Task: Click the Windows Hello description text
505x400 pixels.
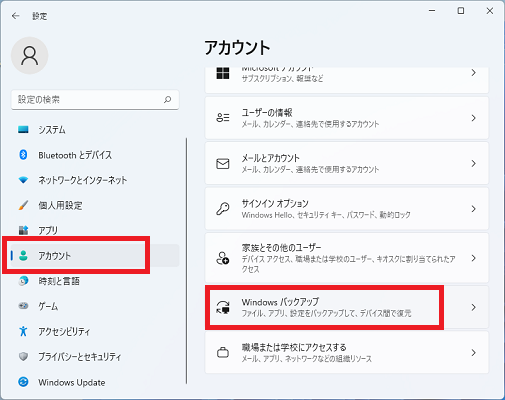Action: click(326, 215)
